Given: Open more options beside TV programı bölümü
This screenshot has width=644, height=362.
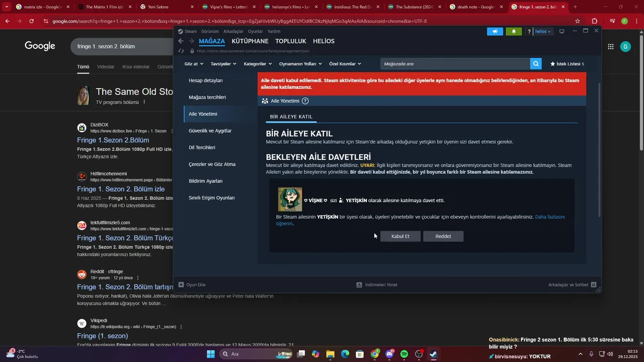Looking at the screenshot, I should click(144, 102).
